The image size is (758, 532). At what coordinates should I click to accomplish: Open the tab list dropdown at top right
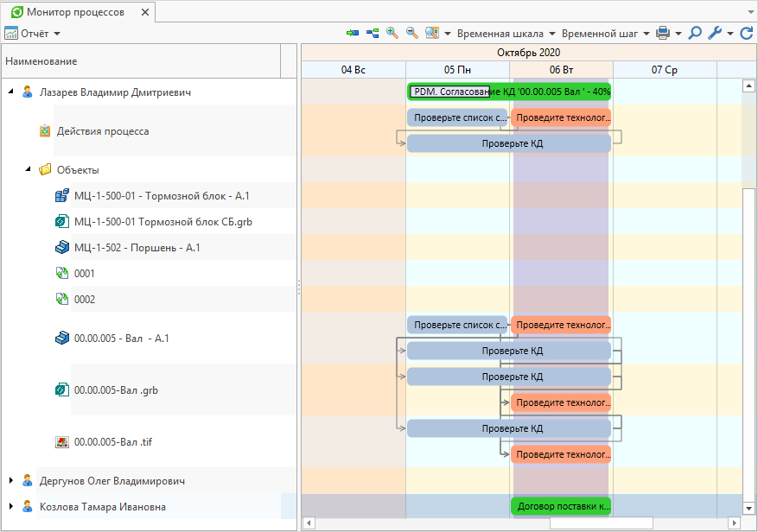[x=751, y=13]
